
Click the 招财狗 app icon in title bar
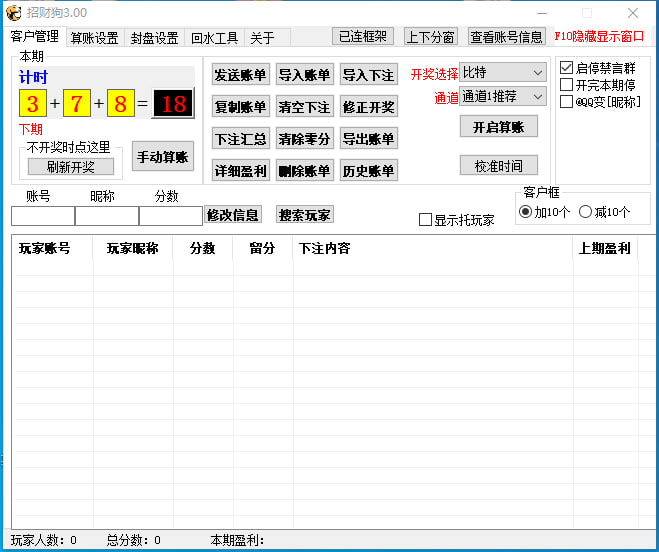pos(14,12)
